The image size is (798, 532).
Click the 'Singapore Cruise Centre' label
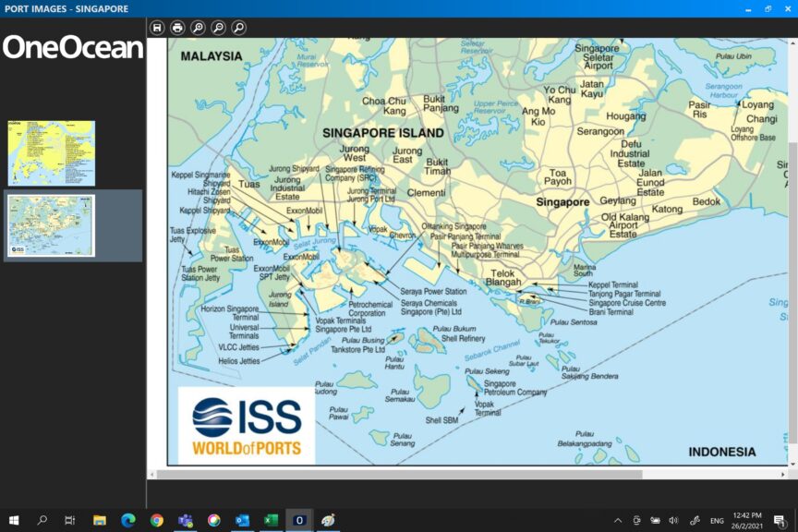click(x=627, y=303)
